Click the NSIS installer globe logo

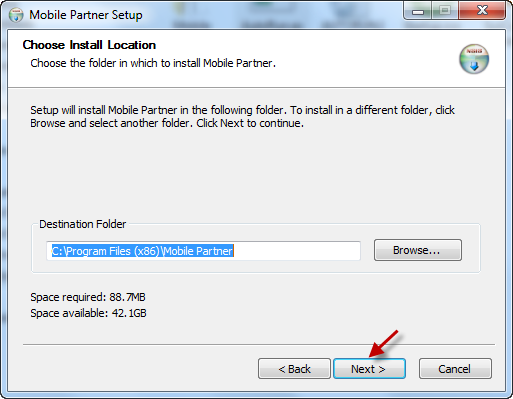click(474, 59)
